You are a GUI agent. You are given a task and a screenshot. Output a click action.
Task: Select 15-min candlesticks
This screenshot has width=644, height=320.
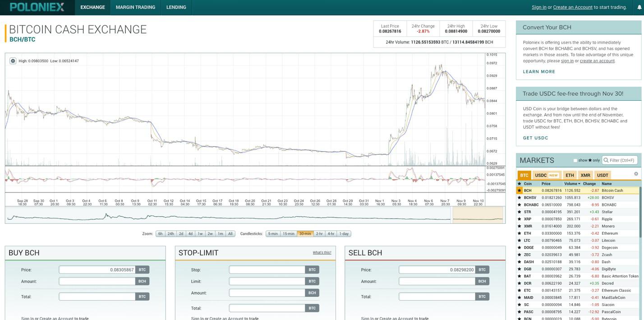pyautogui.click(x=288, y=234)
